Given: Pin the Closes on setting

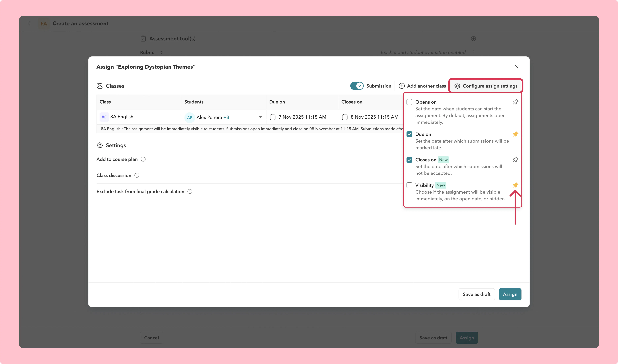Looking at the screenshot, I should [515, 160].
